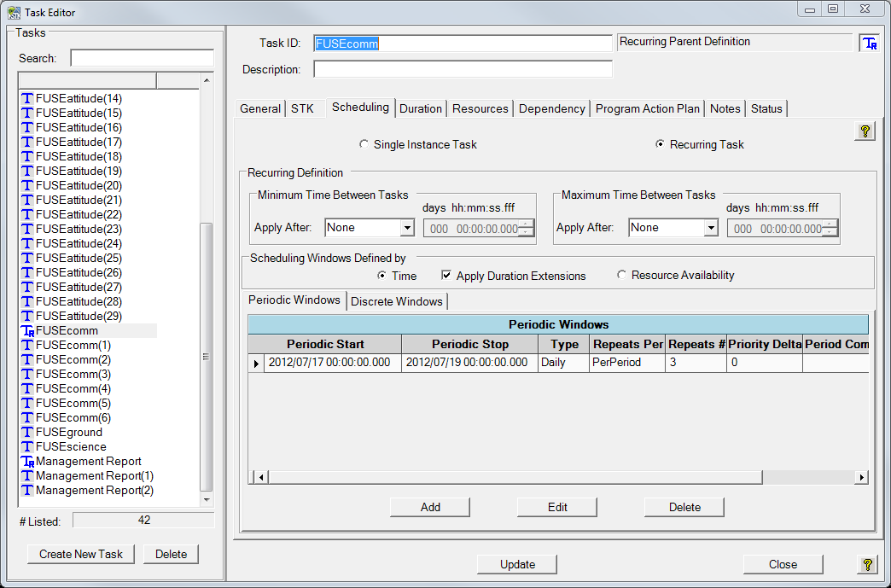This screenshot has width=891, height=588.
Task: Click the recurring task icon next to Task ID
Action: (870, 44)
